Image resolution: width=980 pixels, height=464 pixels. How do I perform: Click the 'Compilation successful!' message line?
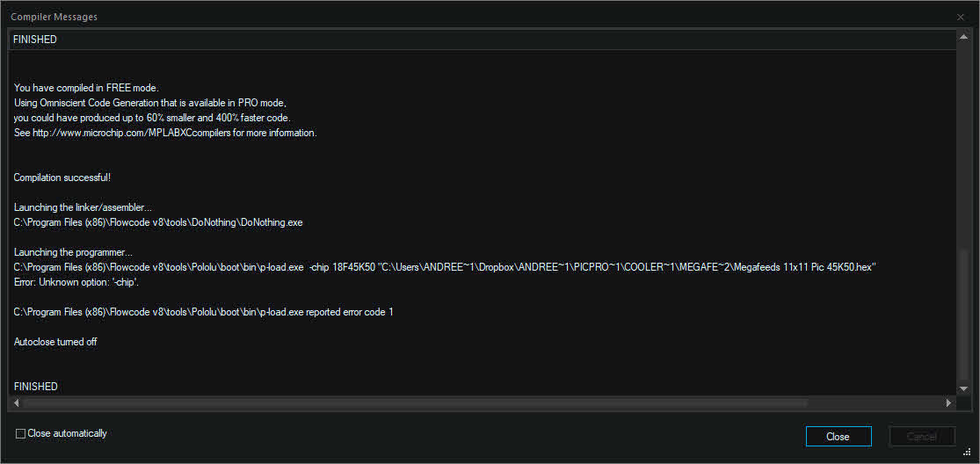coord(62,178)
